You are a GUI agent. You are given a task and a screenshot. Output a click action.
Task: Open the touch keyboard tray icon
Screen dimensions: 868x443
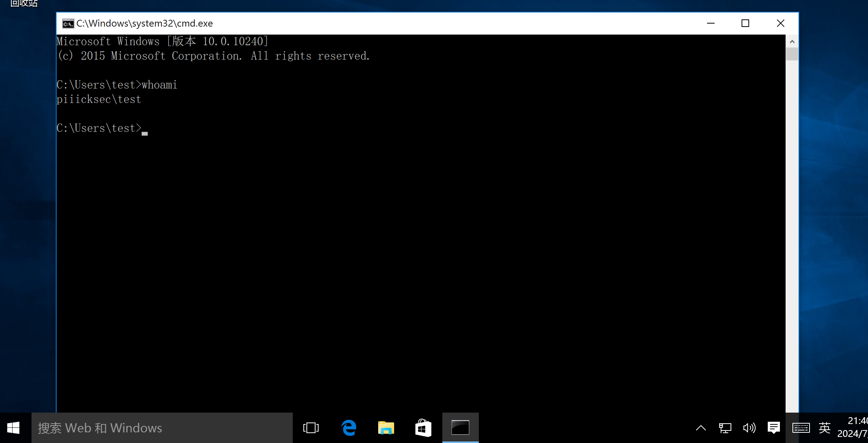tap(801, 428)
